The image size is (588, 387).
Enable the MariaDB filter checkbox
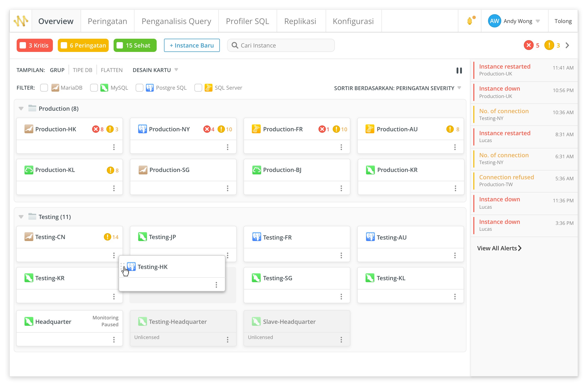coord(44,88)
